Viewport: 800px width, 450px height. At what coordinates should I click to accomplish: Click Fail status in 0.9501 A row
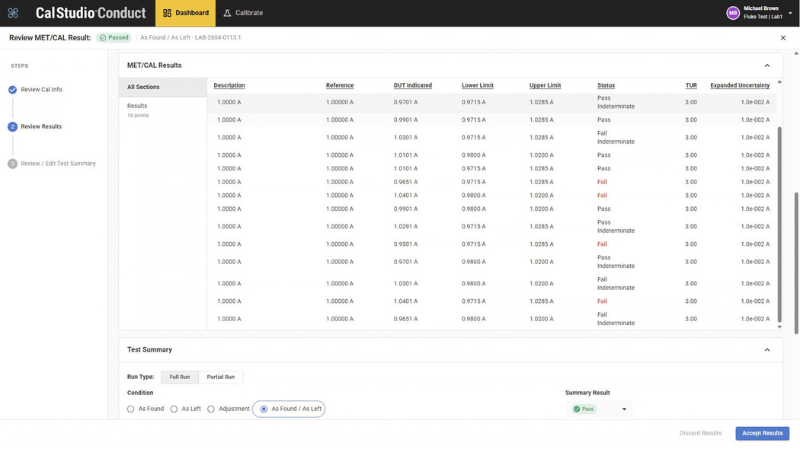point(602,244)
